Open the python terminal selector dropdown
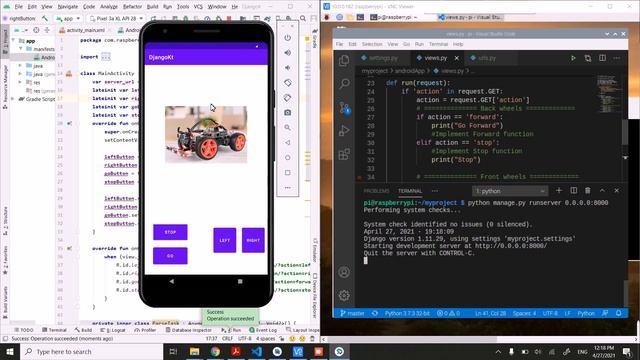The width and height of the screenshot is (640, 360). [510, 191]
